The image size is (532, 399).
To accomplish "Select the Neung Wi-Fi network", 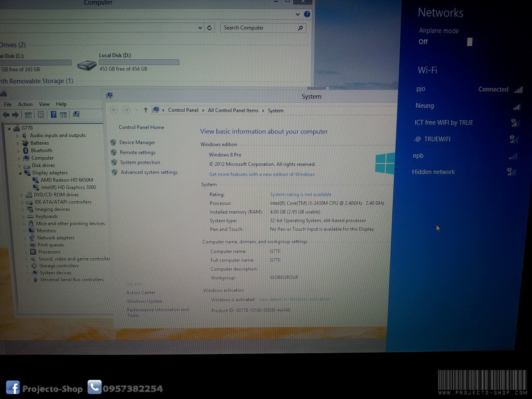I will point(468,106).
